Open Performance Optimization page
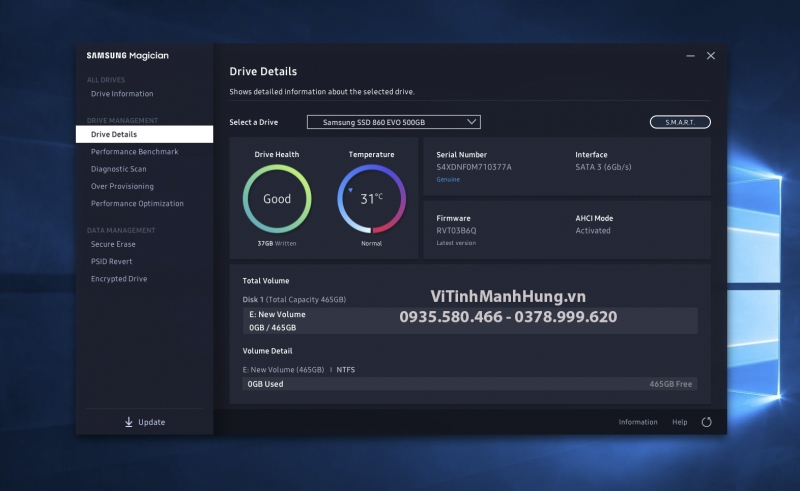The image size is (800, 491). tap(137, 204)
